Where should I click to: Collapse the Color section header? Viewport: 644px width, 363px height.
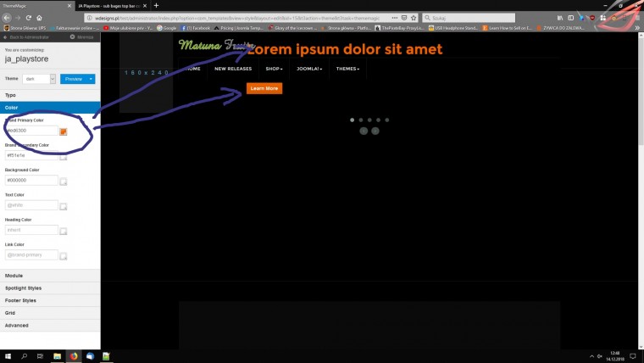click(50, 108)
